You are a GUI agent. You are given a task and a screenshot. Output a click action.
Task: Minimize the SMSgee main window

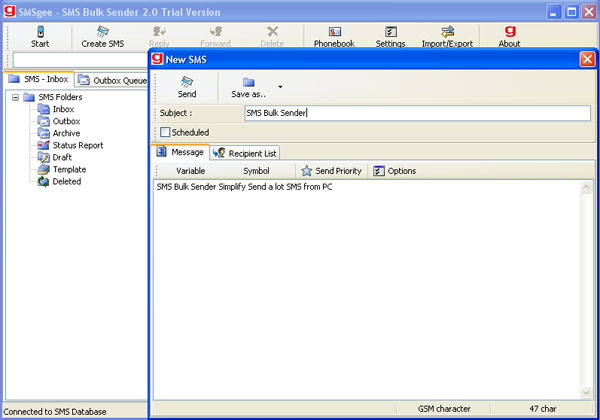pyautogui.click(x=553, y=12)
